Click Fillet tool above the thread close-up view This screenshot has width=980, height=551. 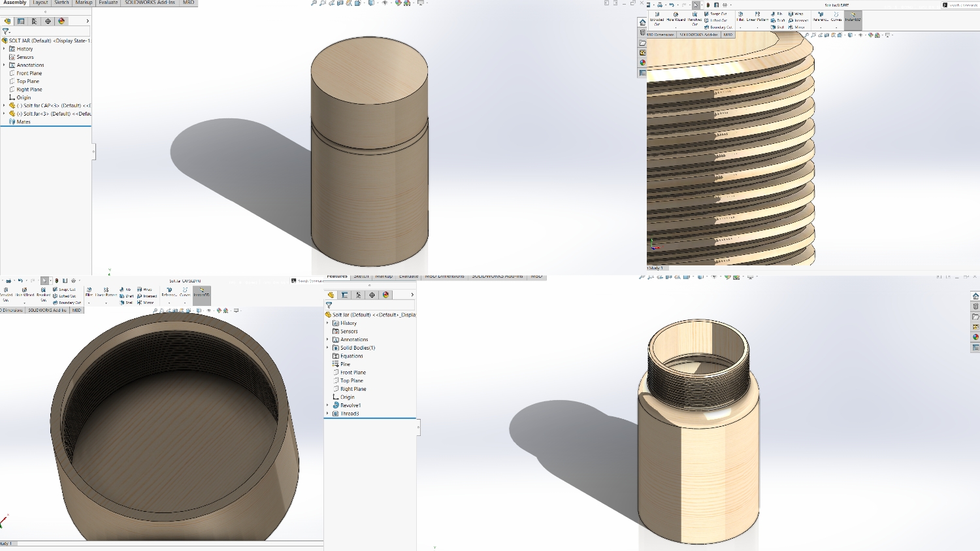point(740,17)
